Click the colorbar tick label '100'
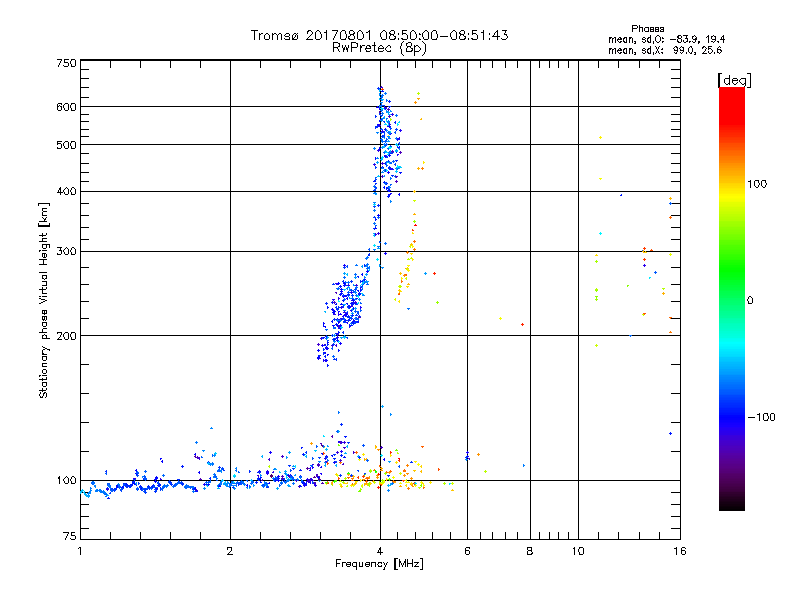 [x=757, y=184]
